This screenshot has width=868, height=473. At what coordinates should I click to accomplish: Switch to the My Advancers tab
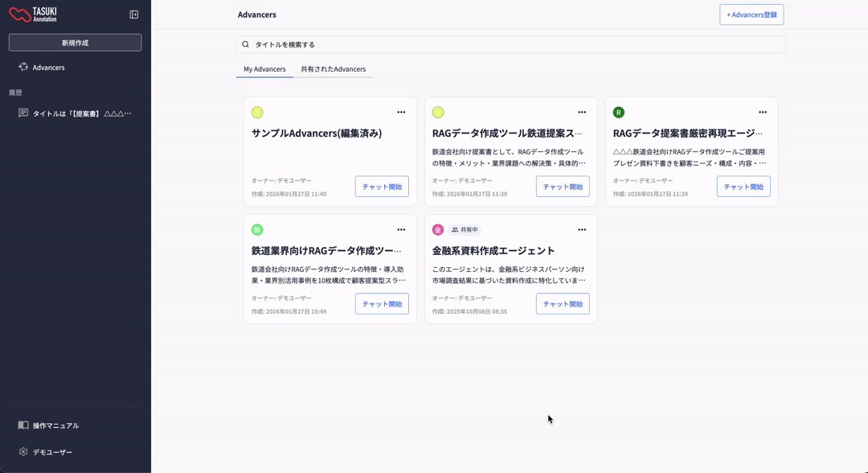(264, 69)
